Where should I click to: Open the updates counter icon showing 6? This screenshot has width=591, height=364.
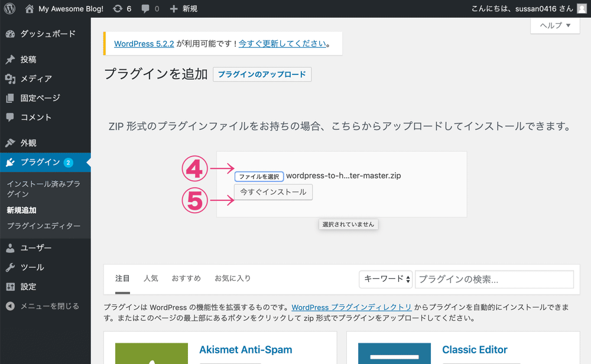(121, 8)
